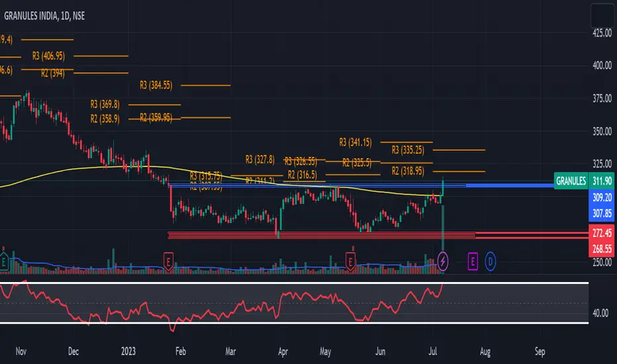617x364 pixels.
Task: Click the R3 (315.75) pivot label
Action: coord(206,175)
